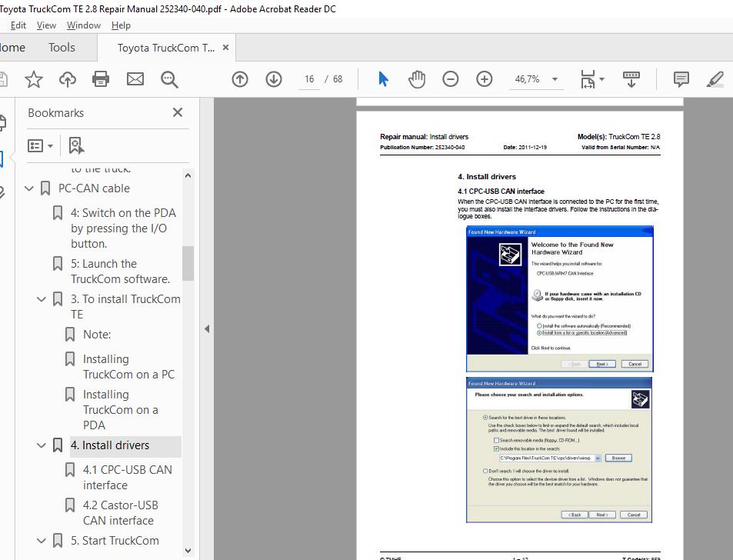Open bookmark 'Installing TruckCom on a PC'

(128, 366)
